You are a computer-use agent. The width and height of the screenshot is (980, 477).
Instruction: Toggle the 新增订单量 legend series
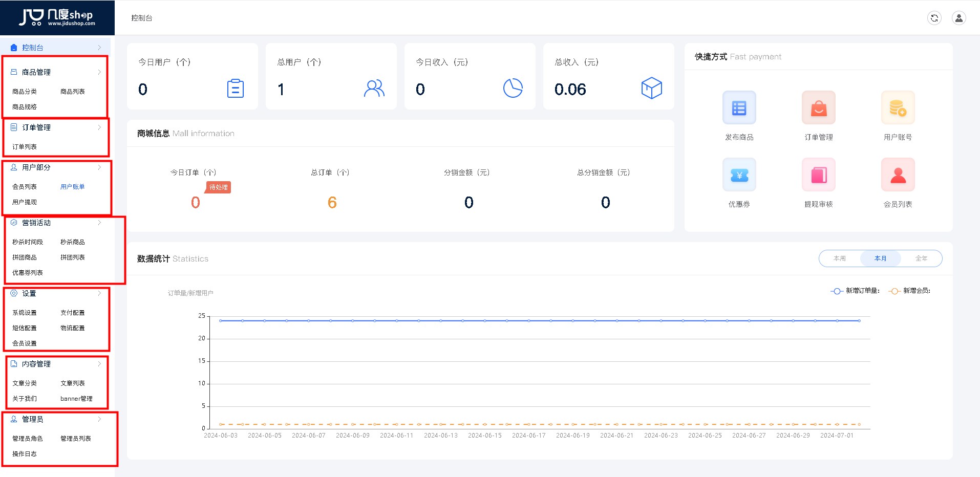tap(855, 291)
